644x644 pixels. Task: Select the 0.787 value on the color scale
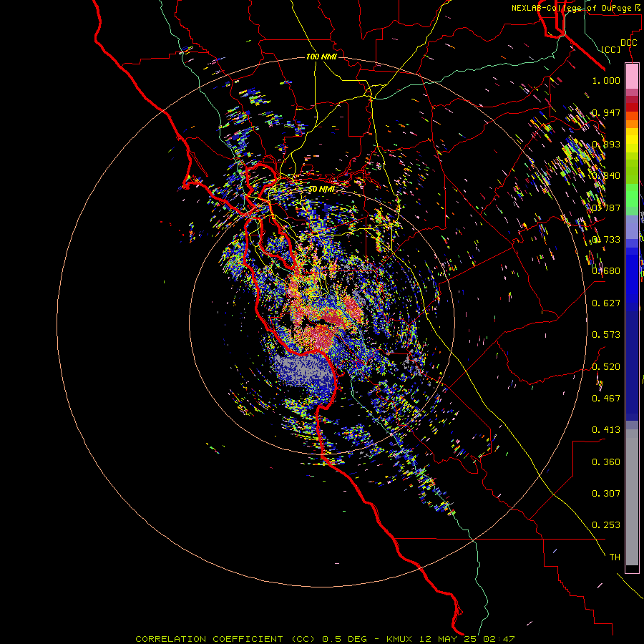(606, 208)
